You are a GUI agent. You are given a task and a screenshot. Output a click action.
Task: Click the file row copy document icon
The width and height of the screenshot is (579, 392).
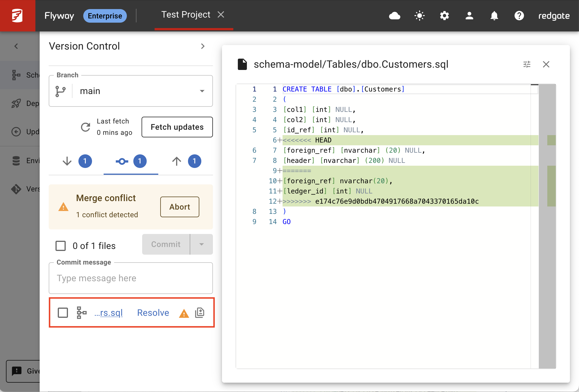point(200,313)
